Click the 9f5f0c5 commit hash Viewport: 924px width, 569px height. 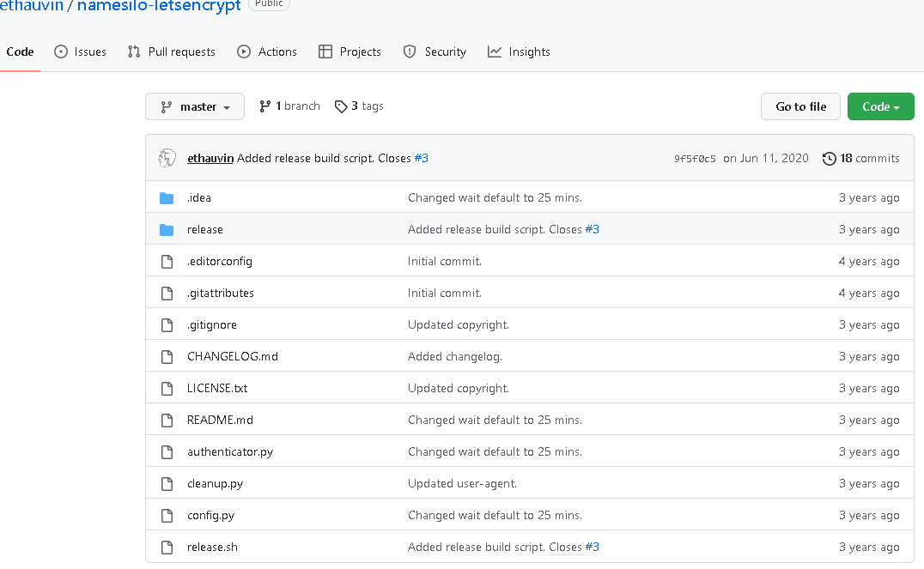click(695, 159)
